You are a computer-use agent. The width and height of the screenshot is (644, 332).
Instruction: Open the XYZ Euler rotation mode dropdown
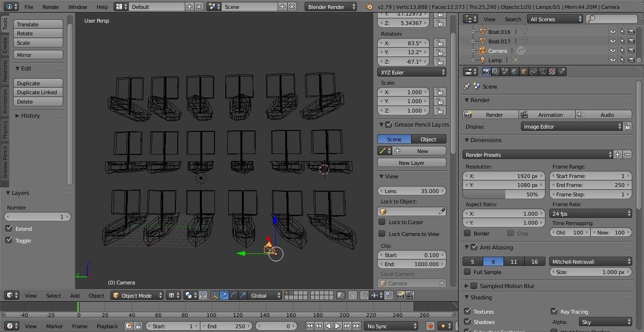pyautogui.click(x=412, y=73)
